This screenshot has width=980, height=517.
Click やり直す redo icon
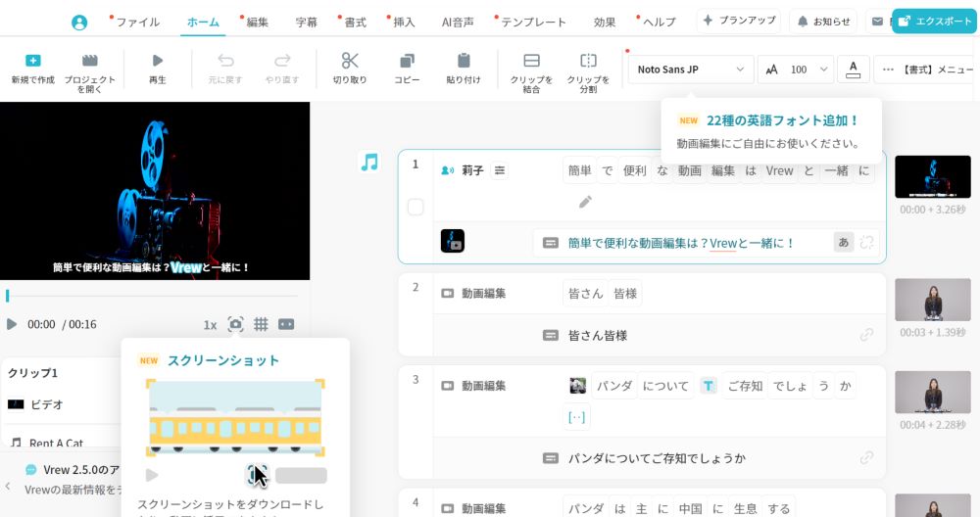click(x=282, y=61)
